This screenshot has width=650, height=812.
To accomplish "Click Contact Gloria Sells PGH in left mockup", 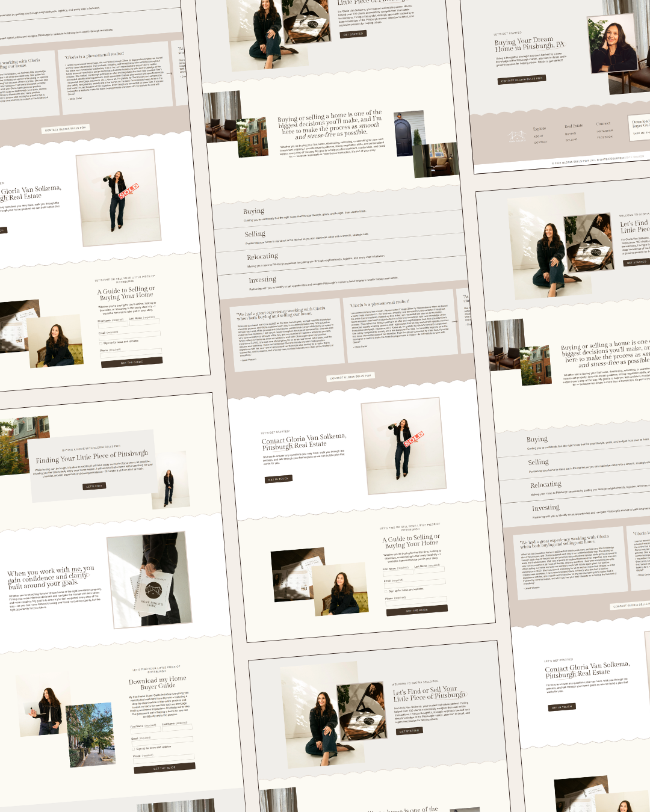I will 66,128.
